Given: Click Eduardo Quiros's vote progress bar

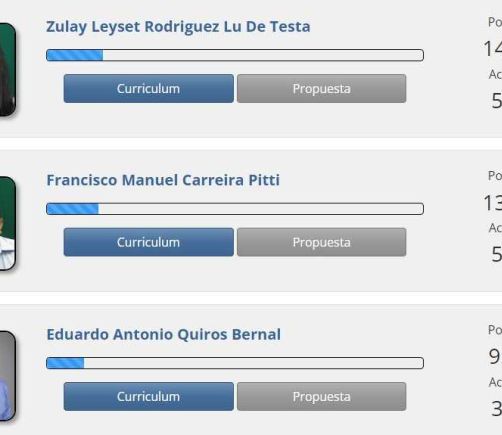Looking at the screenshot, I should pos(235,363).
